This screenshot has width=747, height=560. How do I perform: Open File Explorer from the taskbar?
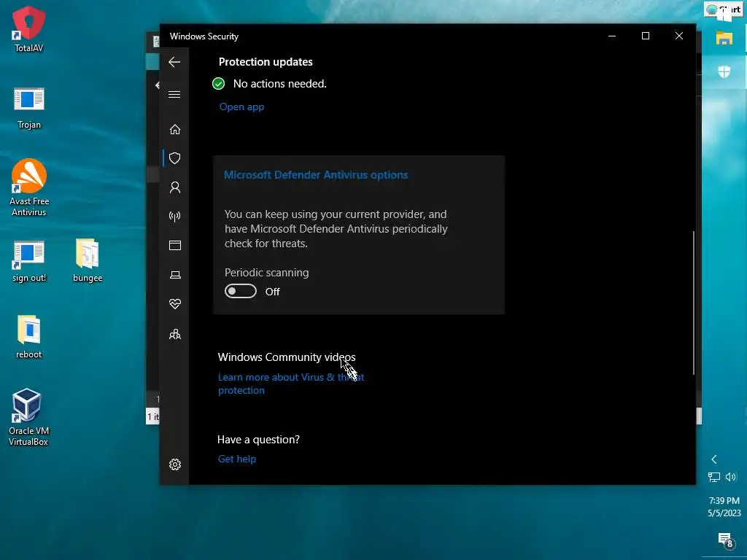point(724,38)
